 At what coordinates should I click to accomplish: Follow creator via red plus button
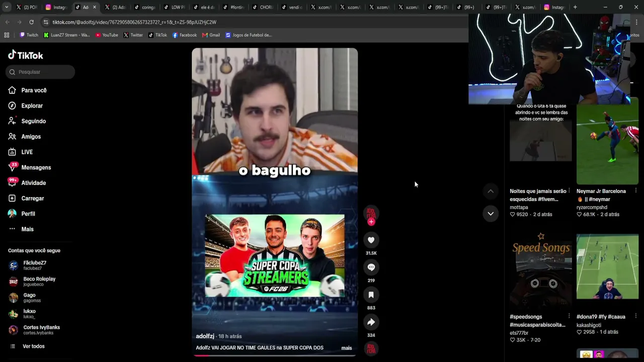(371, 222)
